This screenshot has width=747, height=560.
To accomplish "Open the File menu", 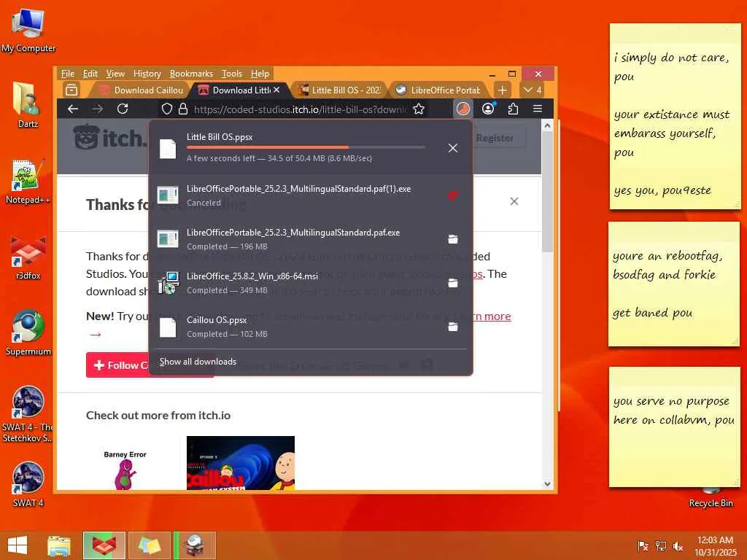I will [x=68, y=74].
